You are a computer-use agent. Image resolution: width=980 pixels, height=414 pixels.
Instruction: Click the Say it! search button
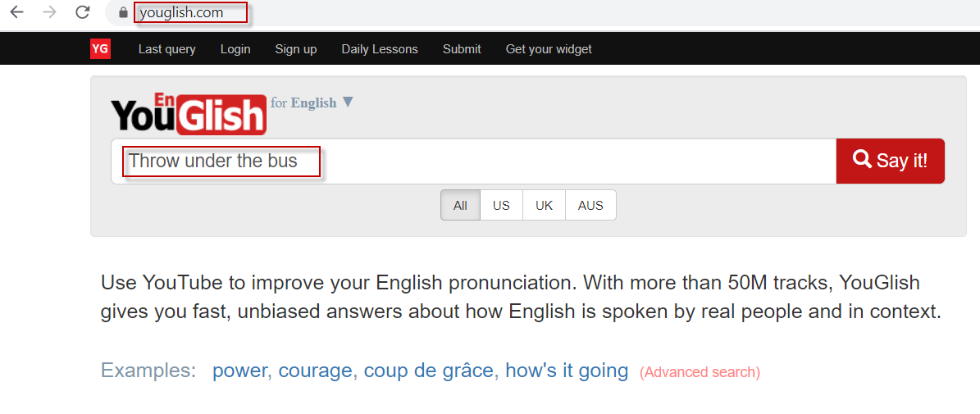point(890,162)
